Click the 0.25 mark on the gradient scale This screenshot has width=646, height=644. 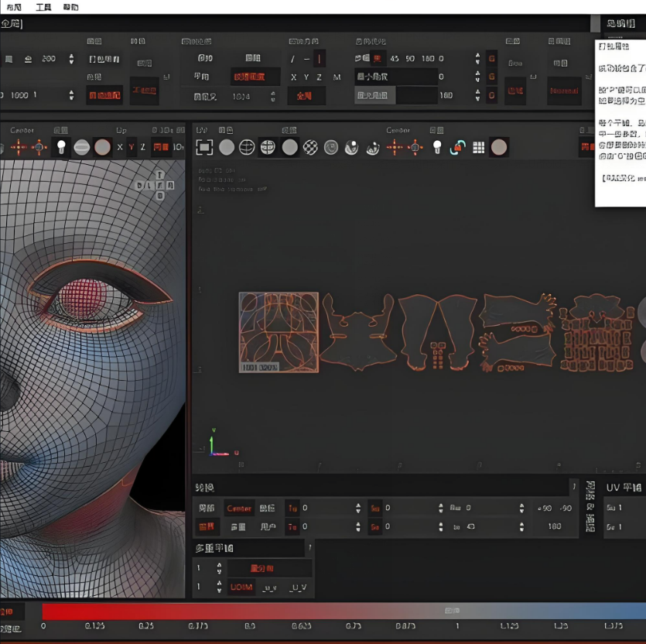tap(146, 626)
